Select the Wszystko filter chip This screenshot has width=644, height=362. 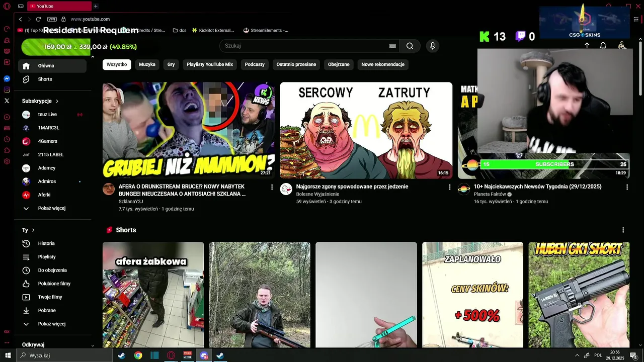click(x=117, y=64)
